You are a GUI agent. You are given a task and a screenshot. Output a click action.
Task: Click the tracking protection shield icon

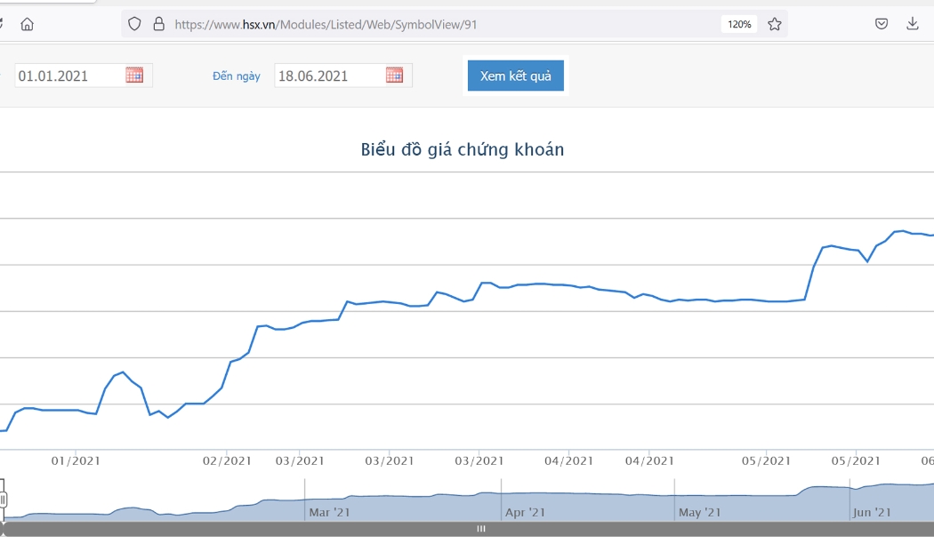point(134,24)
